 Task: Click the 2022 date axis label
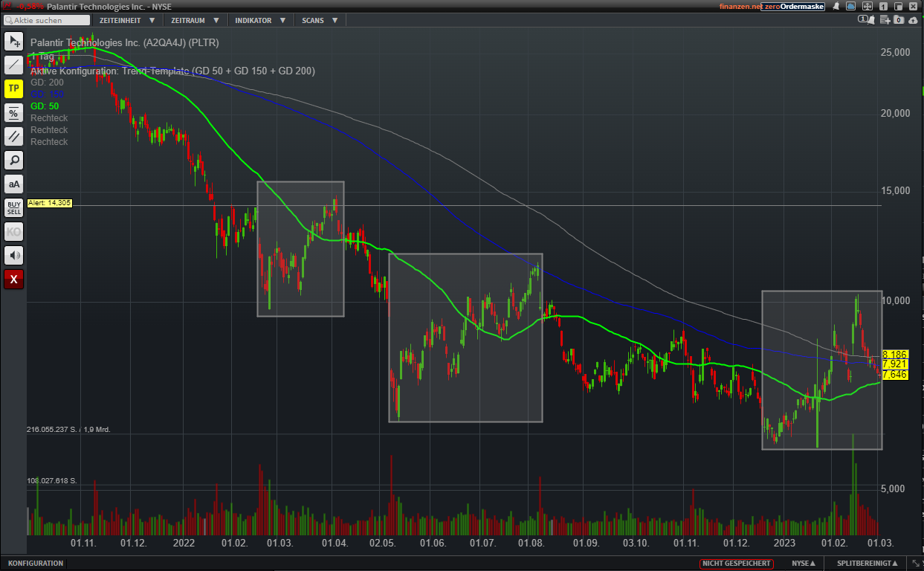[184, 543]
